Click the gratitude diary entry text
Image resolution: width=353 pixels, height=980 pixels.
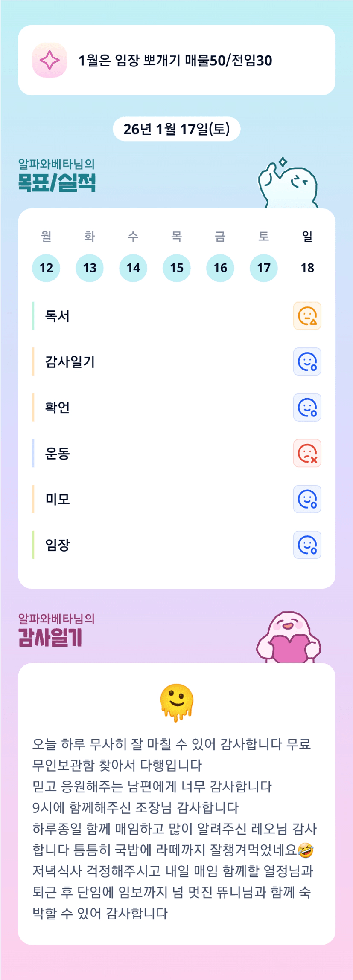pos(175,829)
